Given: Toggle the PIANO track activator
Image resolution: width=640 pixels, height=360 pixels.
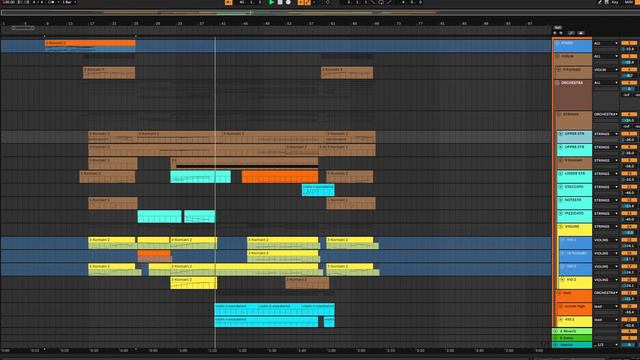Looking at the screenshot, I should tap(629, 43).
